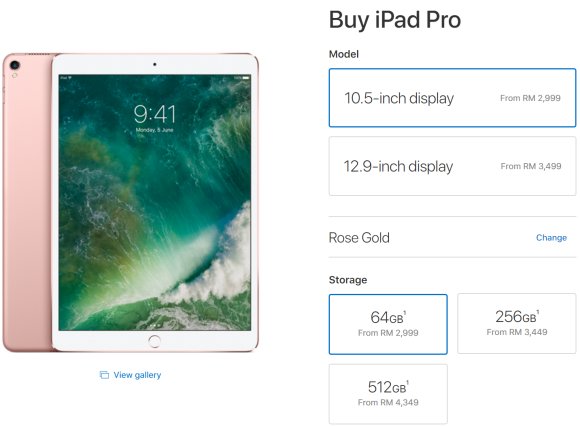580x426 pixels.
Task: Choose the 512GB storage option
Action: (x=388, y=394)
